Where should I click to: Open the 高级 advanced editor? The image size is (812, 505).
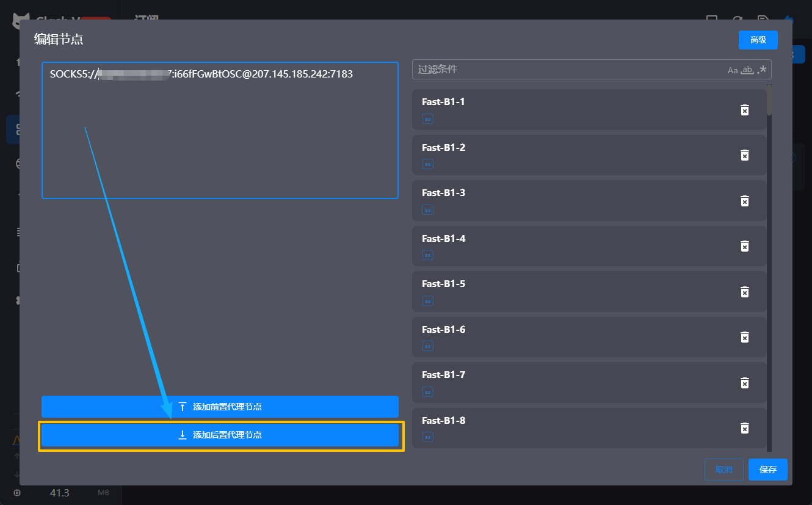coord(758,40)
